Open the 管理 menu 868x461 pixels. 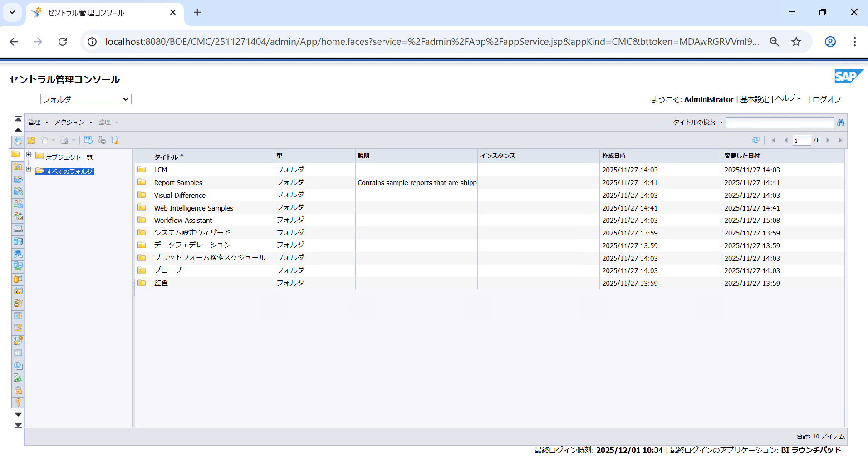coord(38,123)
